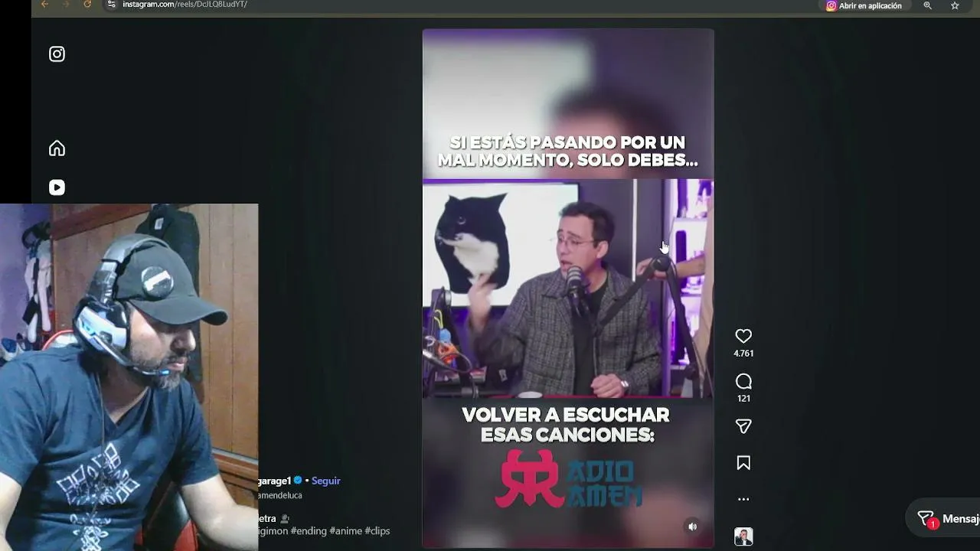Go back with the browser back arrow
This screenshot has height=551, width=980.
[x=44, y=5]
